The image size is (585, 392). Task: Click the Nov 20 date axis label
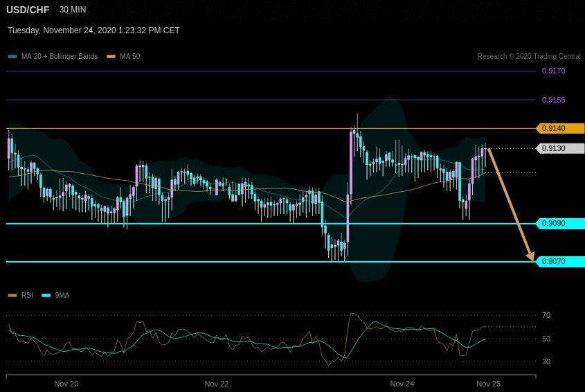pos(66,384)
